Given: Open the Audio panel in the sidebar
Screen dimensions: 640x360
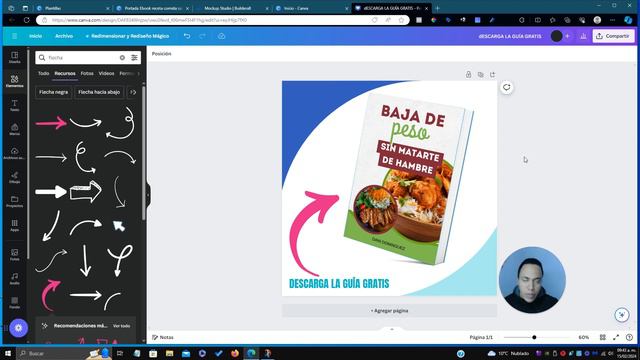Looking at the screenshot, I should [14, 279].
